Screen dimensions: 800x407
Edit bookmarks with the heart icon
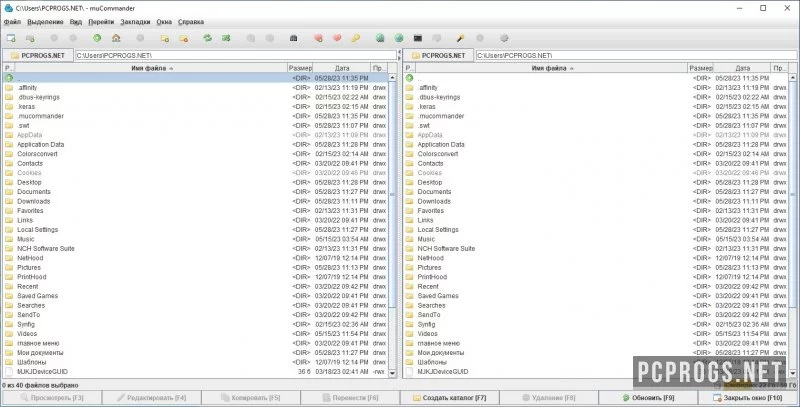(337, 38)
